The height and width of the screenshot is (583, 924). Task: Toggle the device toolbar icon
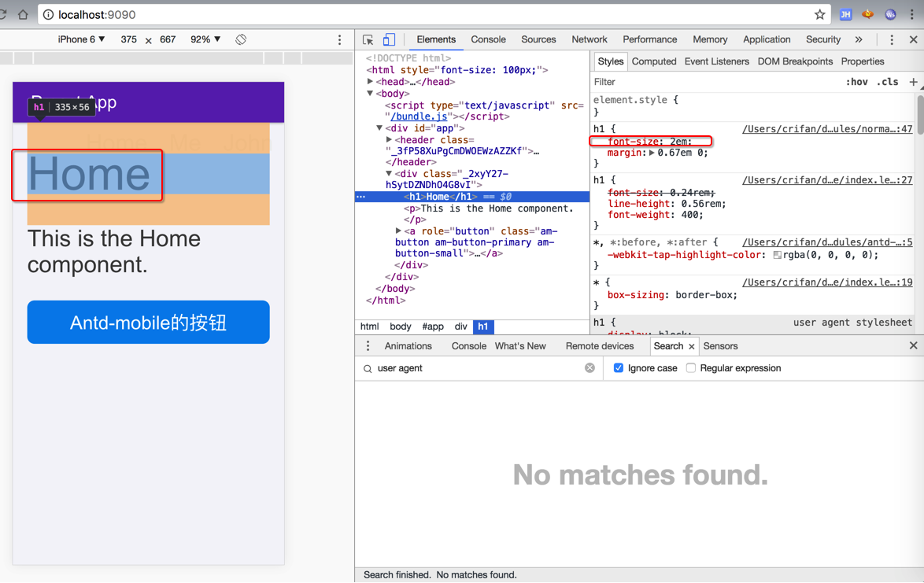389,39
